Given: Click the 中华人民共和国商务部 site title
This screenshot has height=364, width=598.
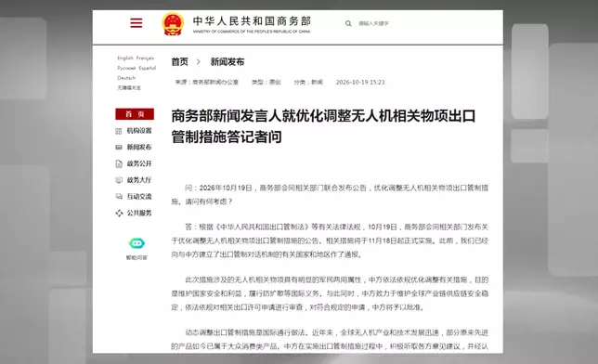Looking at the screenshot, I should click(x=252, y=21).
